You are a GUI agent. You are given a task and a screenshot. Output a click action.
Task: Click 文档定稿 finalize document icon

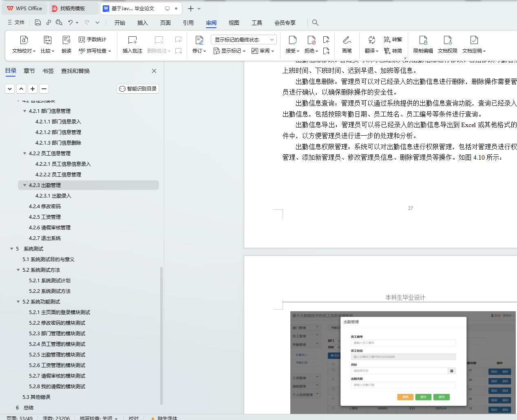pyautogui.click(x=474, y=40)
